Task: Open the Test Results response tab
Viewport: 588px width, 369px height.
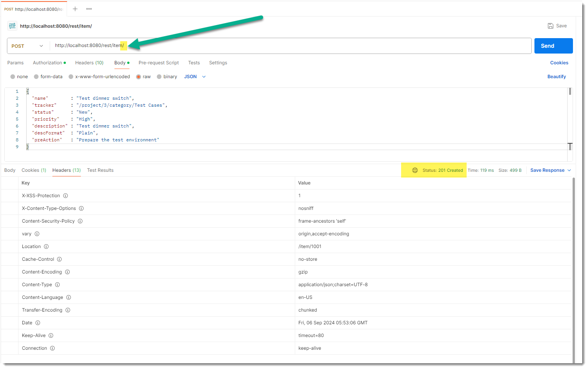Action: point(100,170)
